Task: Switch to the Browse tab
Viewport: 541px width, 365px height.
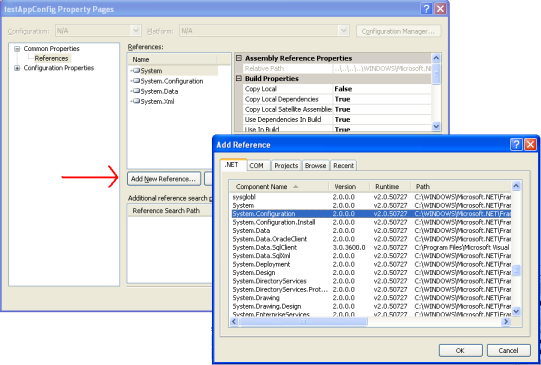Action: (x=315, y=166)
